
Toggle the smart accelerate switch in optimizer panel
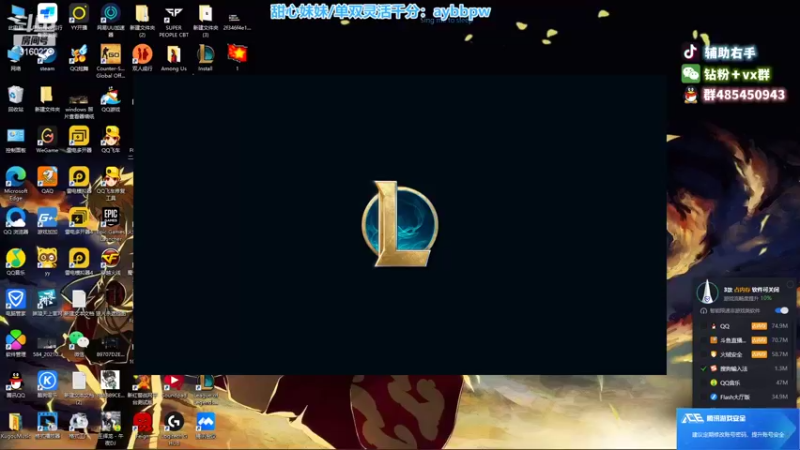(x=781, y=310)
